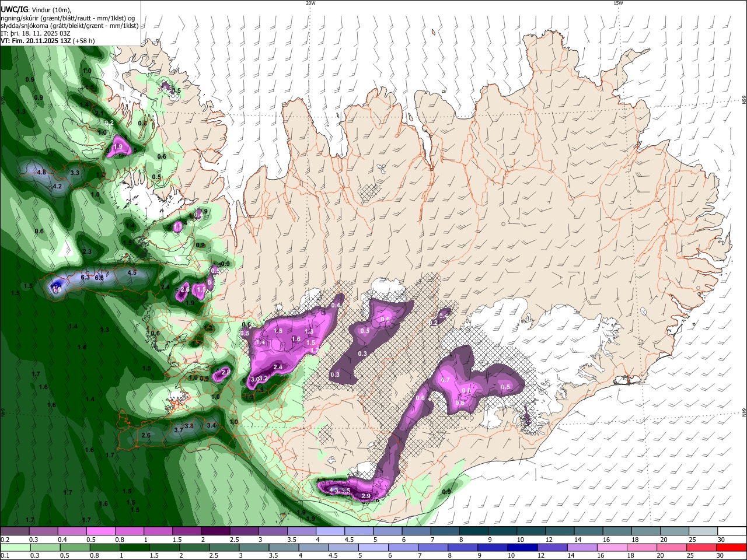
Task: Click the map precipitation value '4.8'
Action: click(x=41, y=173)
